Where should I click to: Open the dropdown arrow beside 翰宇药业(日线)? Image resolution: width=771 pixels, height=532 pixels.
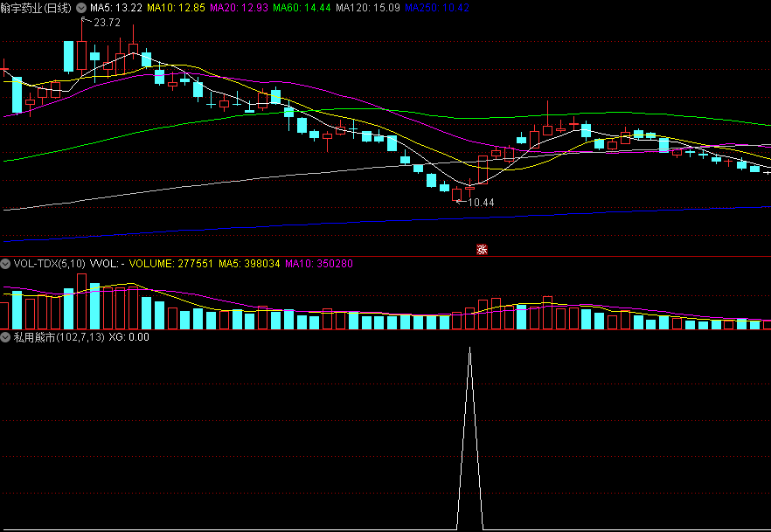80,8
